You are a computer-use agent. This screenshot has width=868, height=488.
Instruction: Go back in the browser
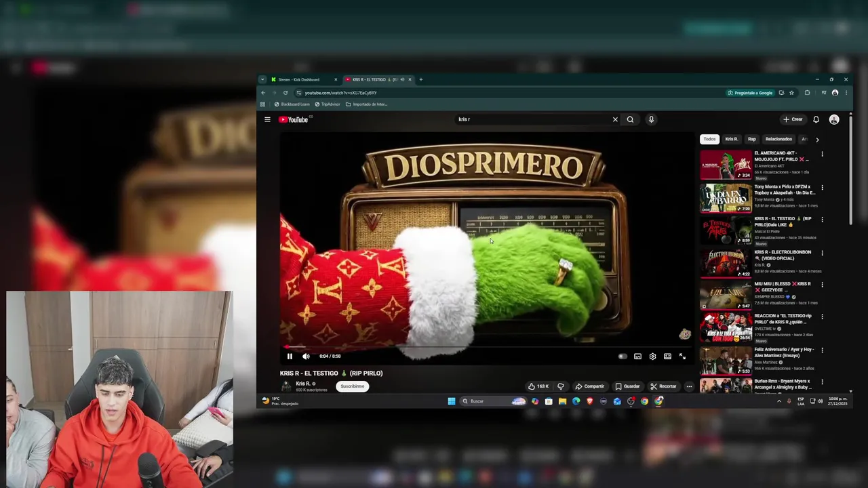[263, 93]
